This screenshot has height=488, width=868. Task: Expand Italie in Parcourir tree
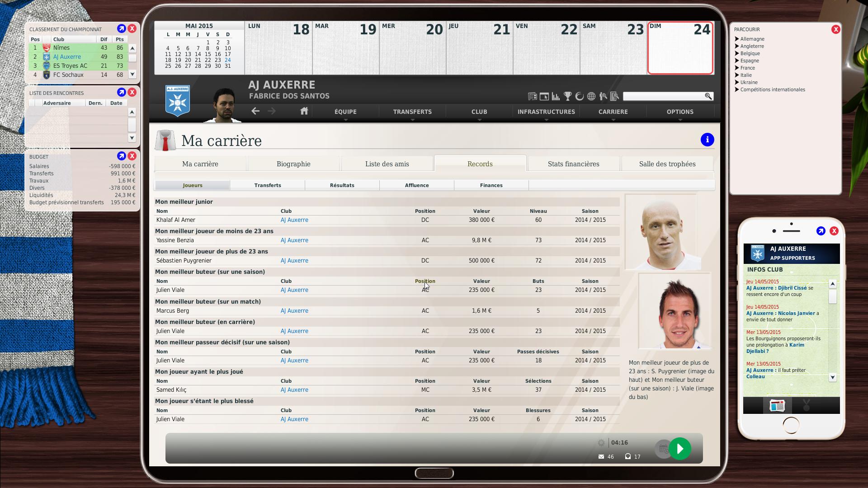click(737, 75)
